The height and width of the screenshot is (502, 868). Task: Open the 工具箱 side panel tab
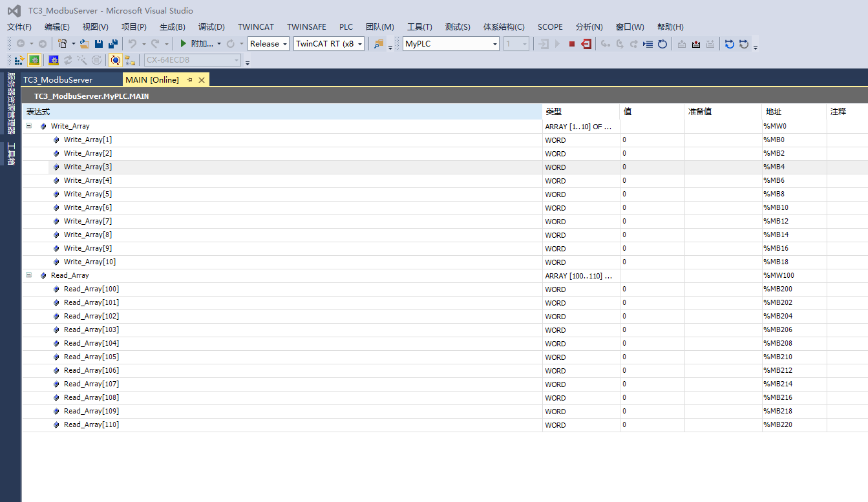10,154
